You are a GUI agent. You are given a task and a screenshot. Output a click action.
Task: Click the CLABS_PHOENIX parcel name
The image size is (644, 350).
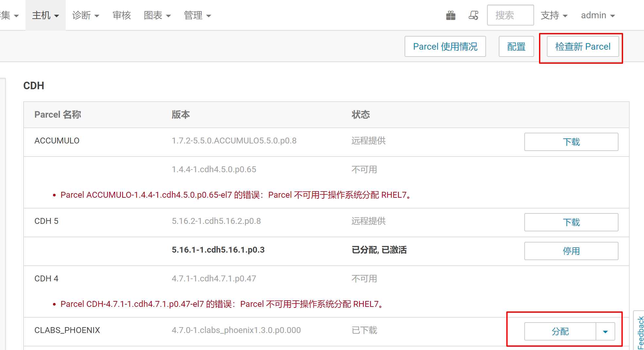pos(67,330)
